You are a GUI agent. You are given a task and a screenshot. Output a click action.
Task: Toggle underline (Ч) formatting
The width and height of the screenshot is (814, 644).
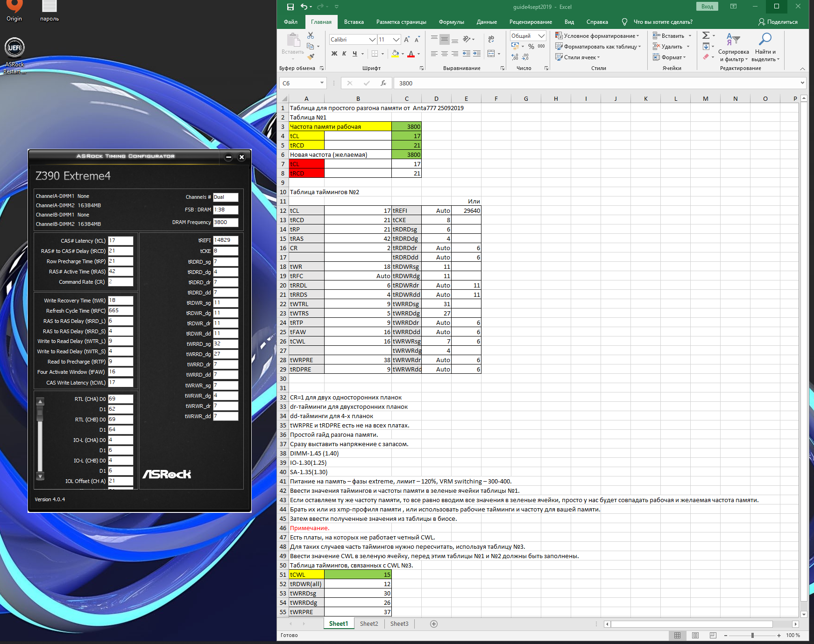point(354,54)
